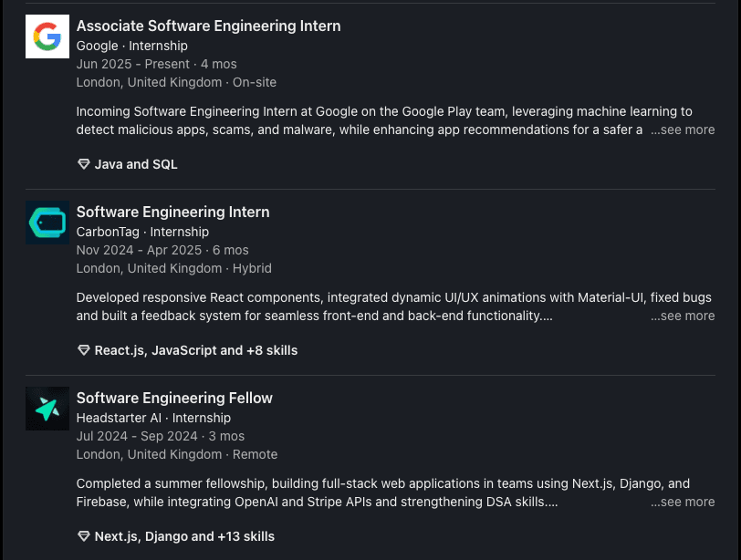Expand the Headstarter AI description with see more
Viewport: 741px width, 560px height.
683,502
